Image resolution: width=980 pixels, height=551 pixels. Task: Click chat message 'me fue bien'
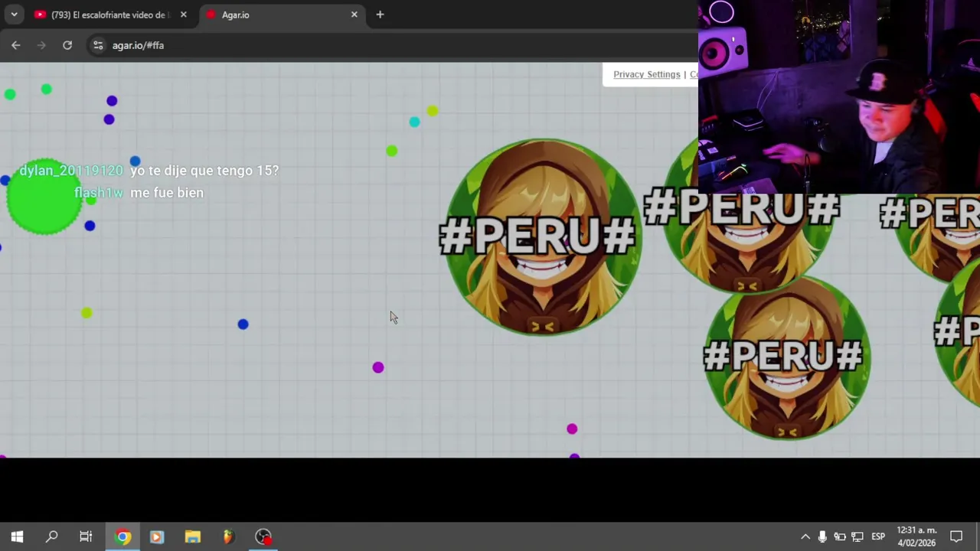tap(167, 193)
